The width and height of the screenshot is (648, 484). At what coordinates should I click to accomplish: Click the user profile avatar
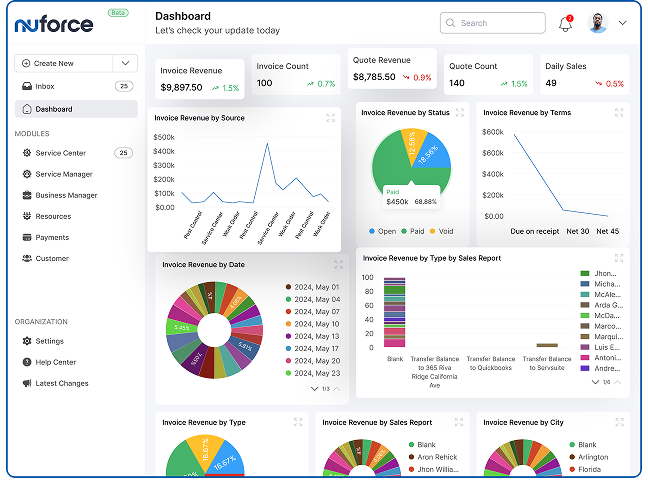[598, 22]
